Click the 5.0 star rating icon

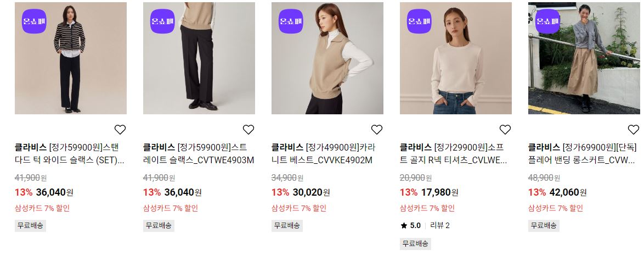coord(404,225)
